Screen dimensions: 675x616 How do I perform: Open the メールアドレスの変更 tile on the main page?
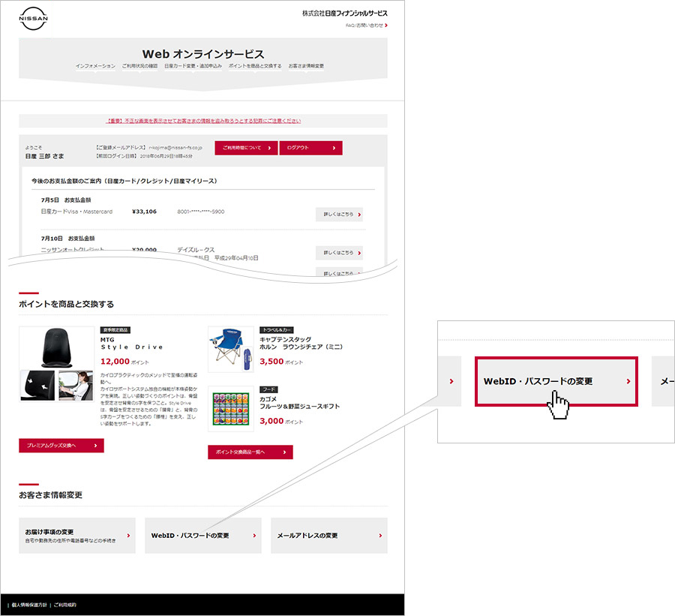[329, 536]
